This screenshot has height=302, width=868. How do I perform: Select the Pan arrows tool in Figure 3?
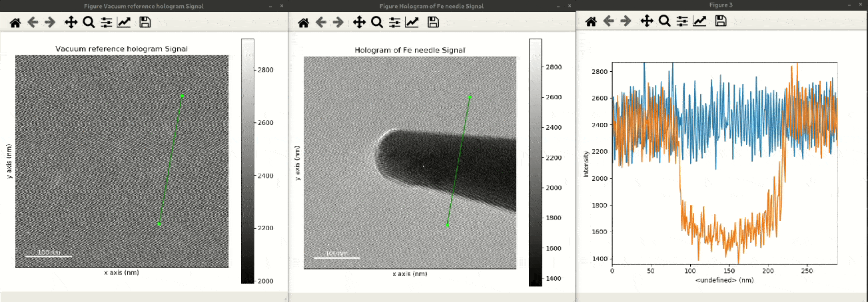(x=646, y=21)
